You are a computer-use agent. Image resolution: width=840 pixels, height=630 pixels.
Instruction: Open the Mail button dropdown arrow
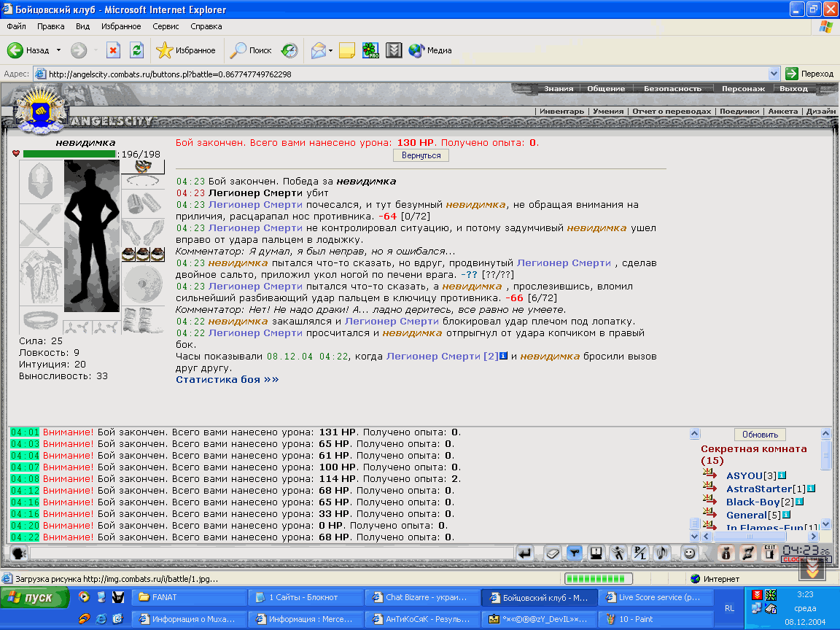(330, 51)
